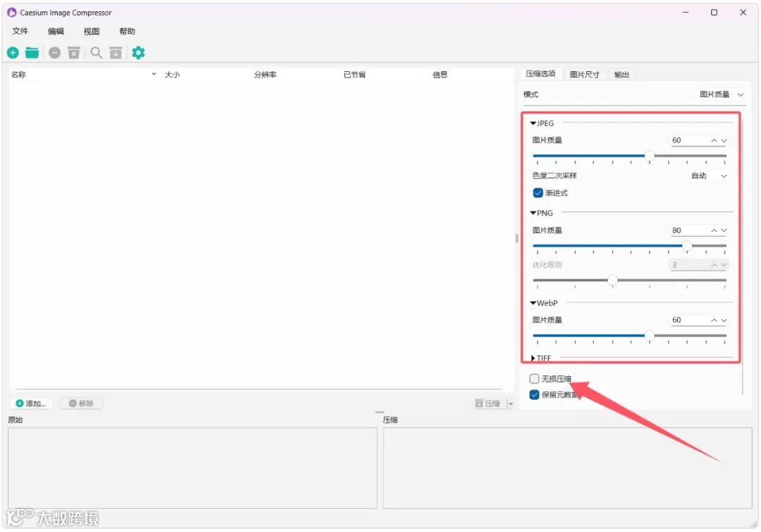The height and width of the screenshot is (532, 761).
Task: Increase PNG quality with the up arrow
Action: (x=714, y=230)
